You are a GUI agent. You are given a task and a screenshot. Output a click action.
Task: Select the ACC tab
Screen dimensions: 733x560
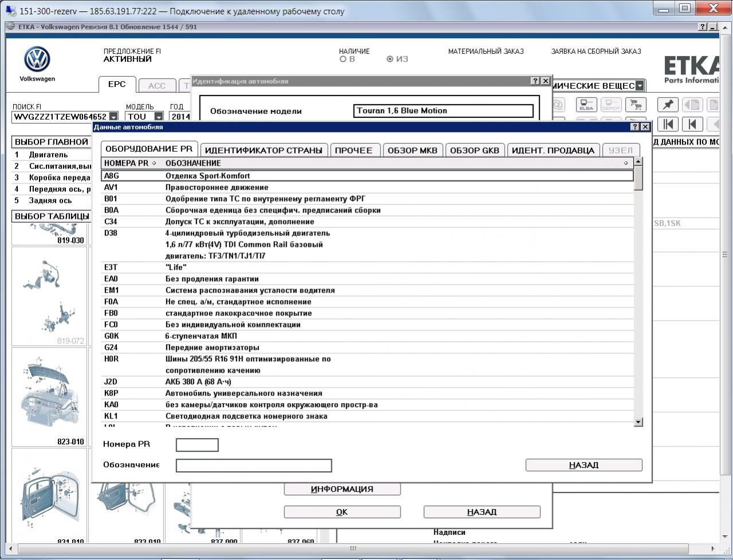pos(156,86)
